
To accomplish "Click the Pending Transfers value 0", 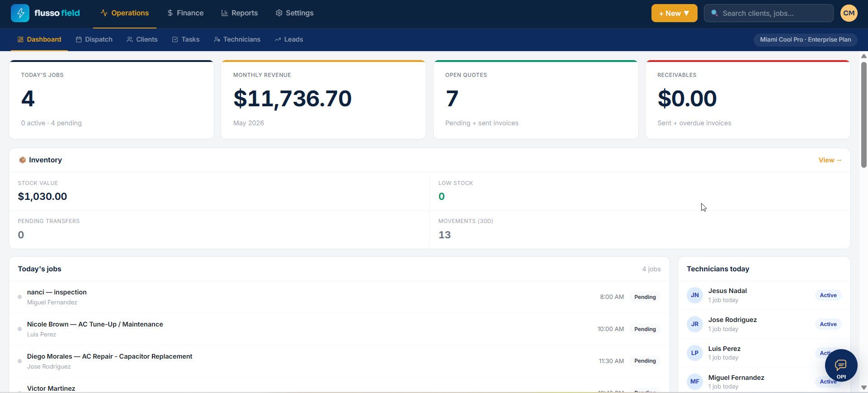I will (x=21, y=235).
